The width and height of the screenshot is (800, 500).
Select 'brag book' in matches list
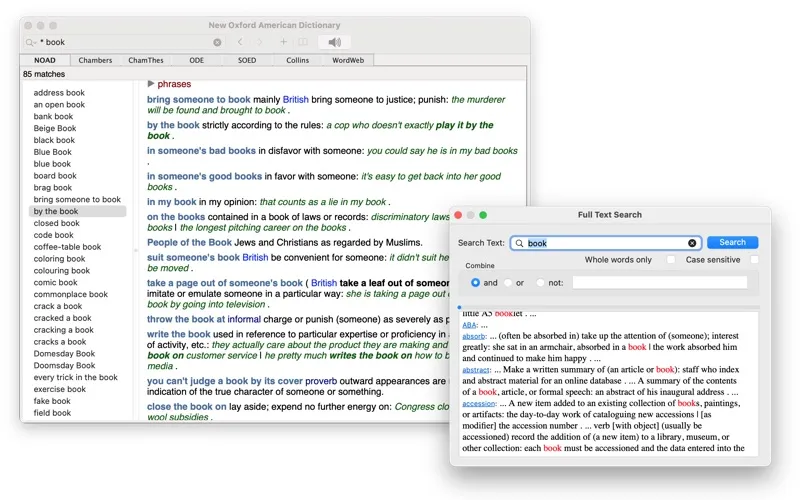(53, 187)
